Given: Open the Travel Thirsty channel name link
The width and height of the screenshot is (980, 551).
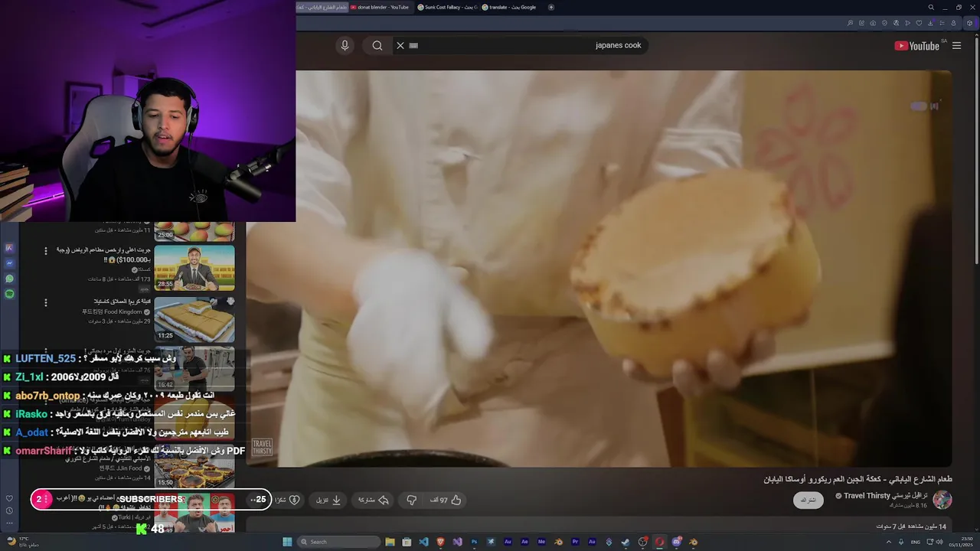Looking at the screenshot, I should (x=885, y=495).
